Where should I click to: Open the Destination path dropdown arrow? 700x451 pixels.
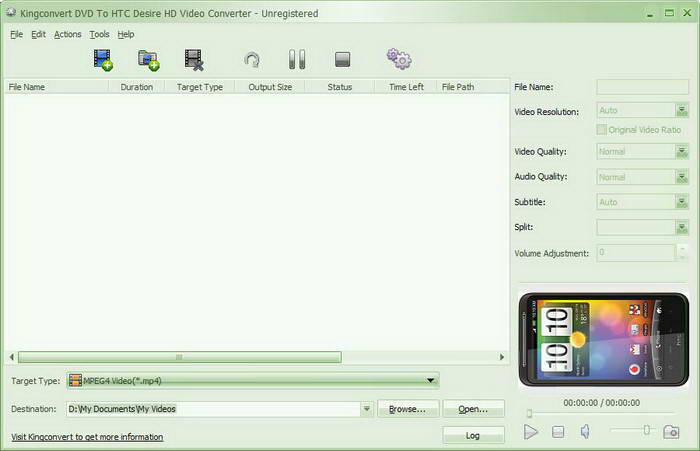[367, 409]
